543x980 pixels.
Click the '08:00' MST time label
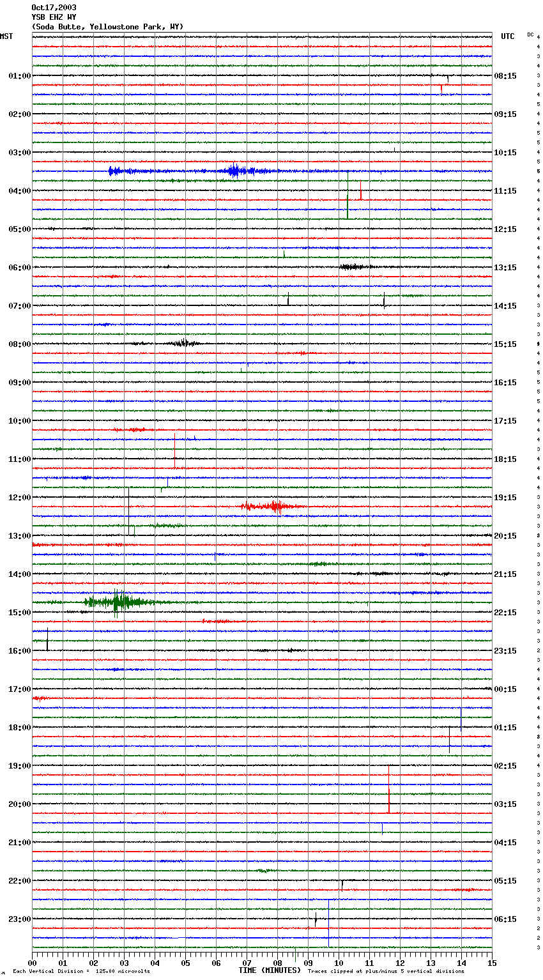click(x=20, y=344)
